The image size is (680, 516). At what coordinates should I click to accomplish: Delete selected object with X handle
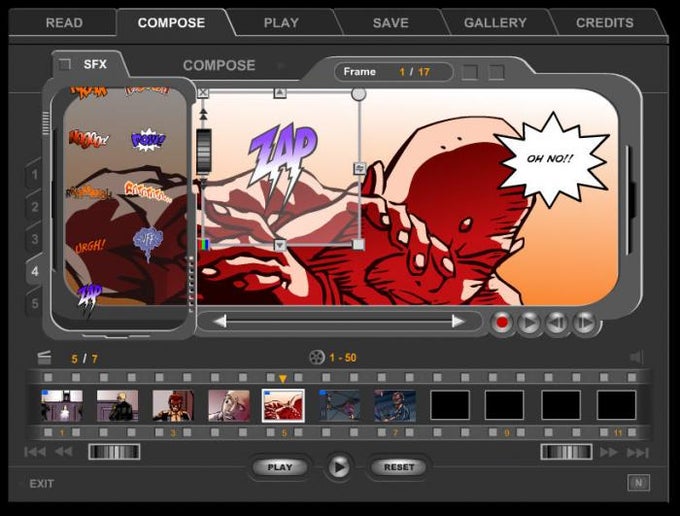point(203,93)
